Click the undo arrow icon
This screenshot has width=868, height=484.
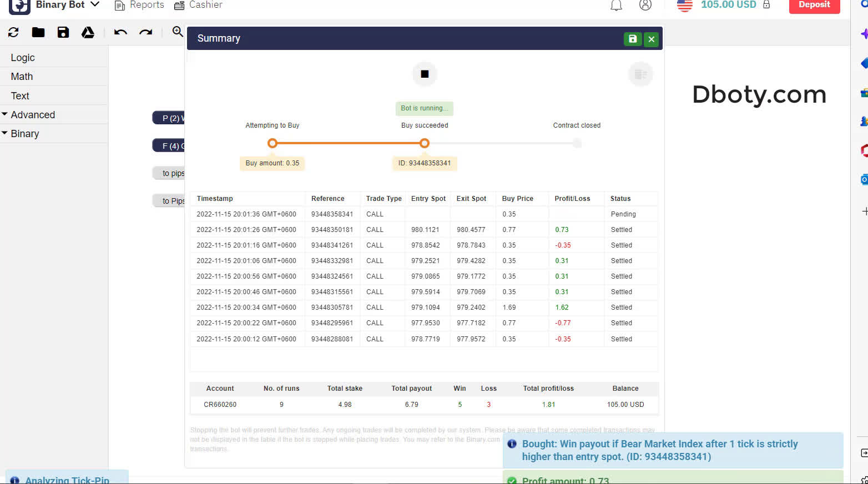tap(120, 33)
